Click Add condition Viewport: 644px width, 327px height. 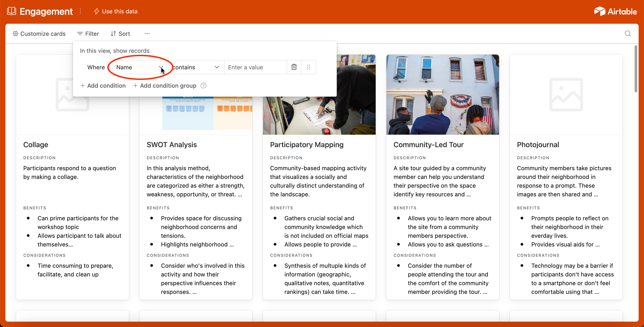coord(103,85)
